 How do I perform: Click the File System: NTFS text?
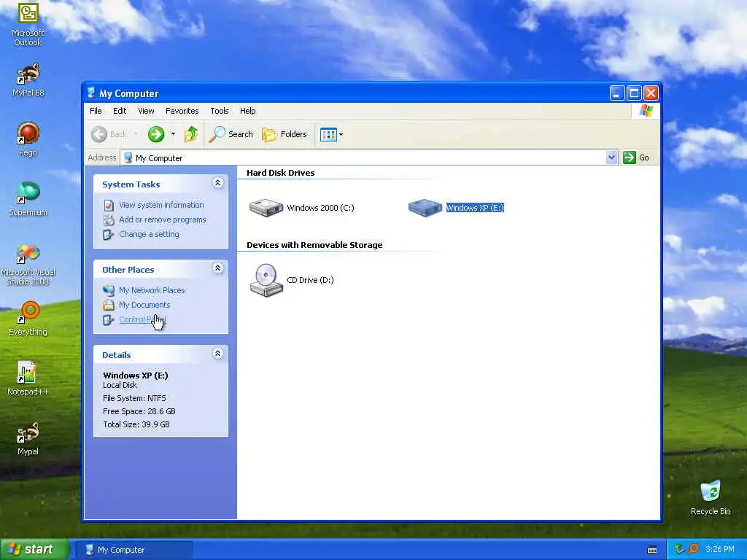134,398
